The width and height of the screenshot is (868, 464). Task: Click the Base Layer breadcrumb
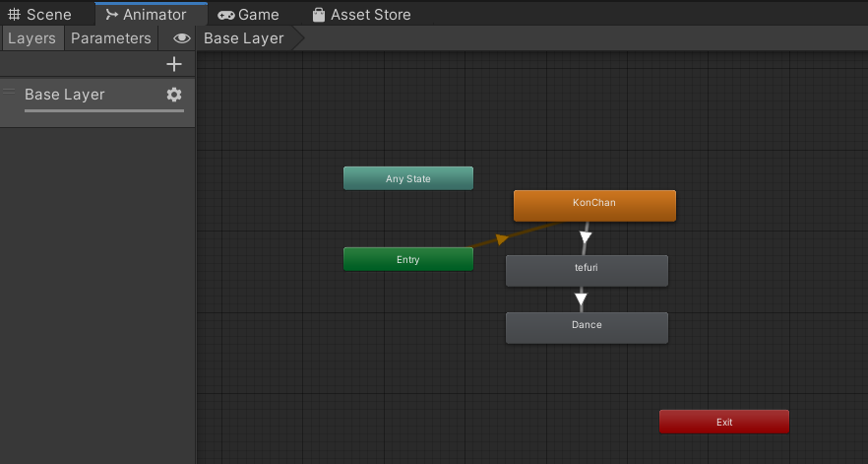[244, 38]
